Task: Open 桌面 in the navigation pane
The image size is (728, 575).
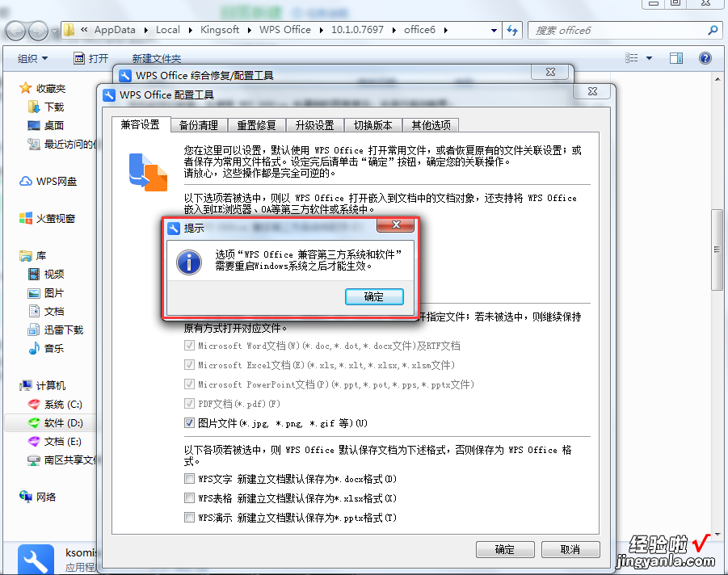Action: [46, 126]
